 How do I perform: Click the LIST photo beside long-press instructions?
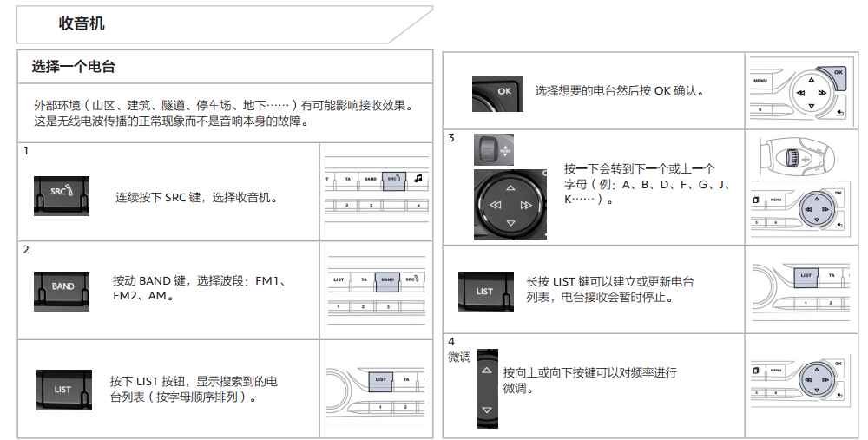(485, 291)
